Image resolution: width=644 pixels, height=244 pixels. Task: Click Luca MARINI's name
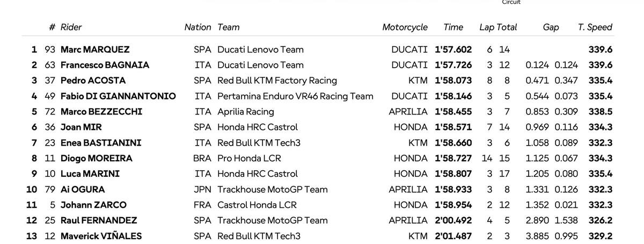tap(90, 174)
